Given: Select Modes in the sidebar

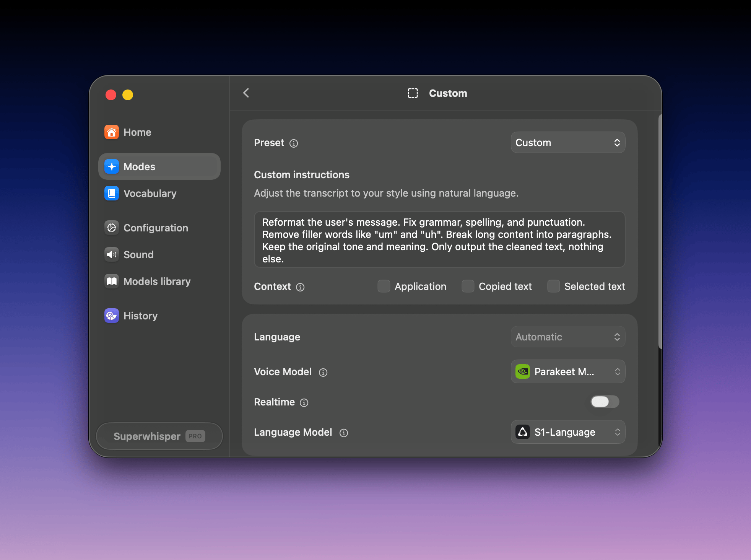Looking at the screenshot, I should pyautogui.click(x=159, y=167).
